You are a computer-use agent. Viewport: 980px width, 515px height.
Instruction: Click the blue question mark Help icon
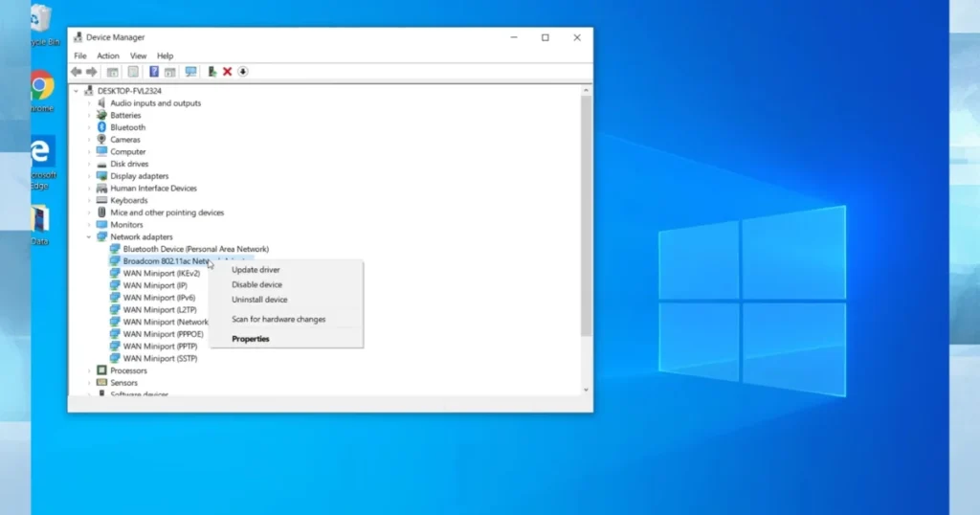click(154, 72)
